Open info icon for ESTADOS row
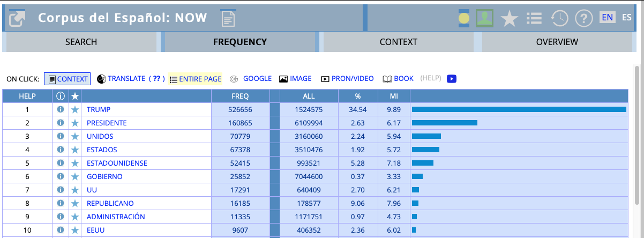 pos(61,150)
